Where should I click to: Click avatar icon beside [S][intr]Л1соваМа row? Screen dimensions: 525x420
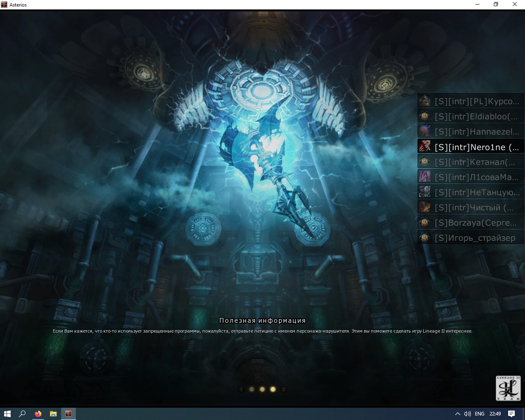[425, 177]
